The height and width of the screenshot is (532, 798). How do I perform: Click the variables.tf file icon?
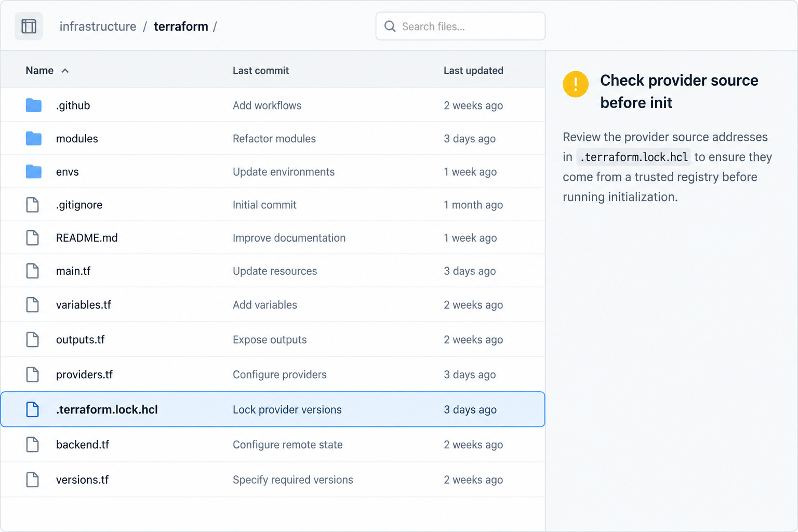pyautogui.click(x=33, y=304)
